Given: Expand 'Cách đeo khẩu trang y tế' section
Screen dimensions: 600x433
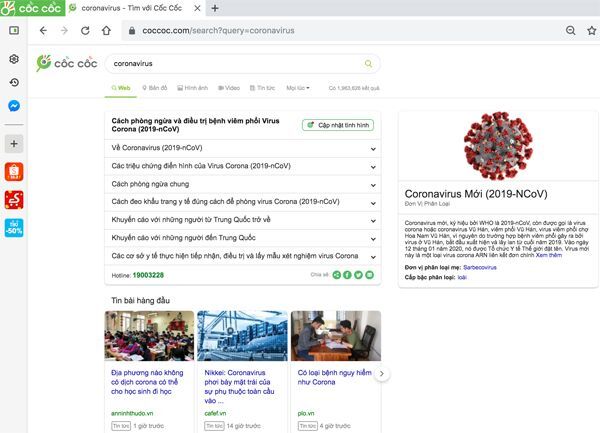Looking at the screenshot, I should 243,202.
